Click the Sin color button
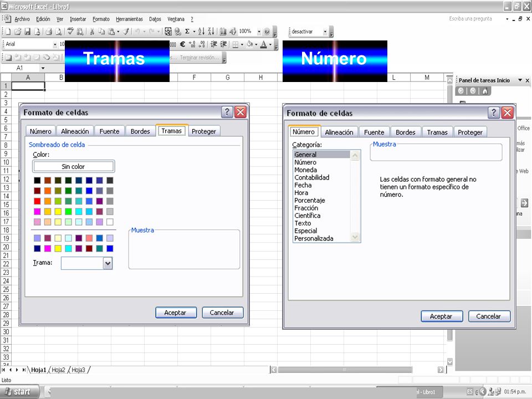Image resolution: width=532 pixels, height=399 pixels. (x=73, y=167)
